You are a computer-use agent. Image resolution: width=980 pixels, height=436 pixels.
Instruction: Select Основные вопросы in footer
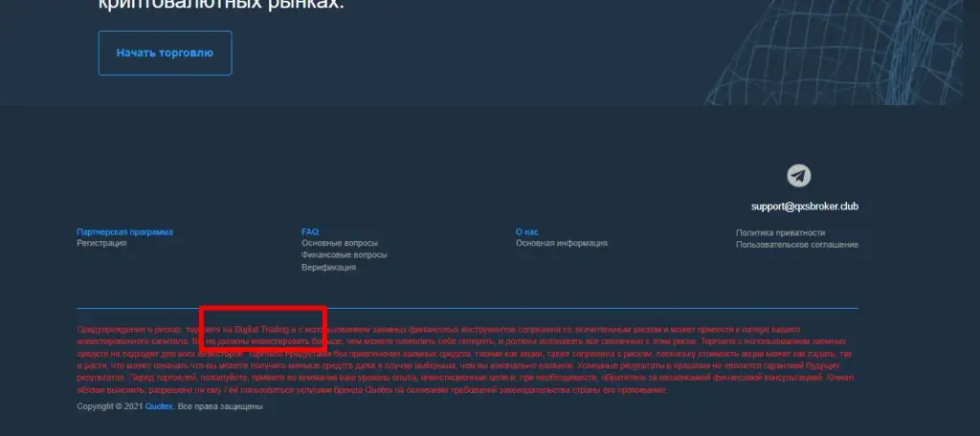click(x=340, y=243)
